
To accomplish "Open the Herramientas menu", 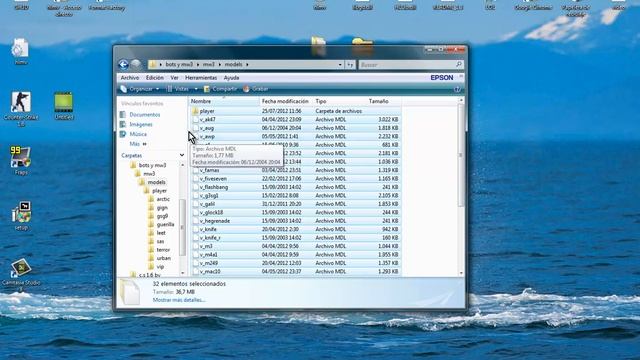I will [x=201, y=78].
